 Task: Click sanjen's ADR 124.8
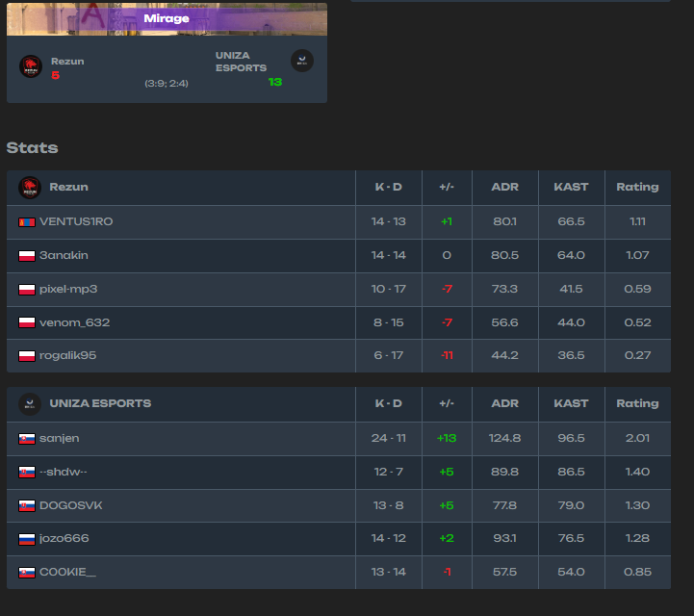click(x=504, y=438)
